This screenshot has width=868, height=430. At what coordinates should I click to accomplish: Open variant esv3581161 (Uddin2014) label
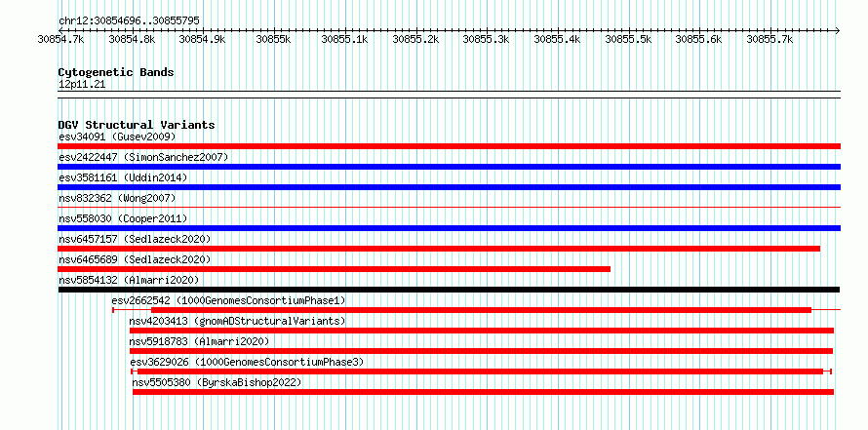pos(123,177)
